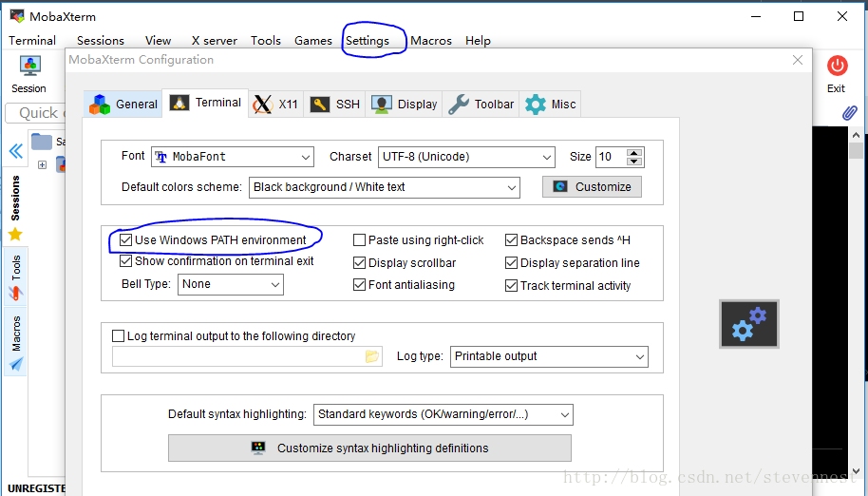Click the font Size value field
Viewport: 868px width, 496px height.
pos(612,157)
